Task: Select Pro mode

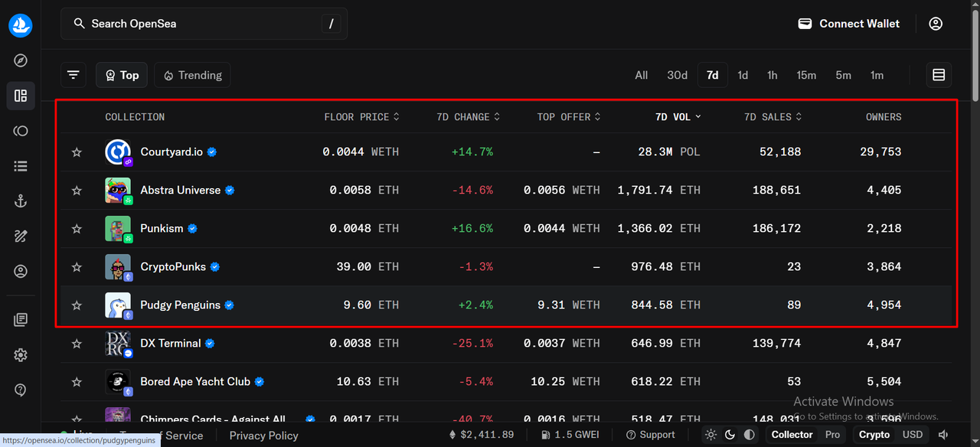Action: (x=832, y=435)
